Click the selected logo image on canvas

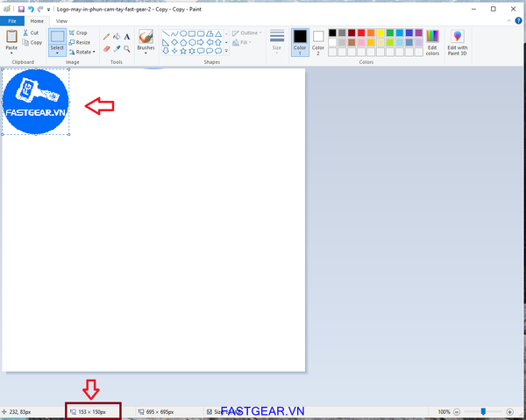coord(36,102)
